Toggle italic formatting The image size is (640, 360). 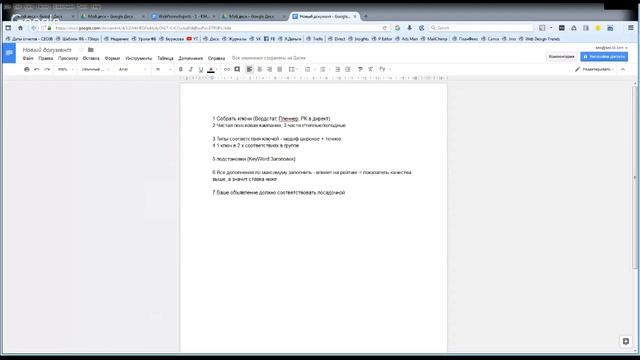[191, 69]
